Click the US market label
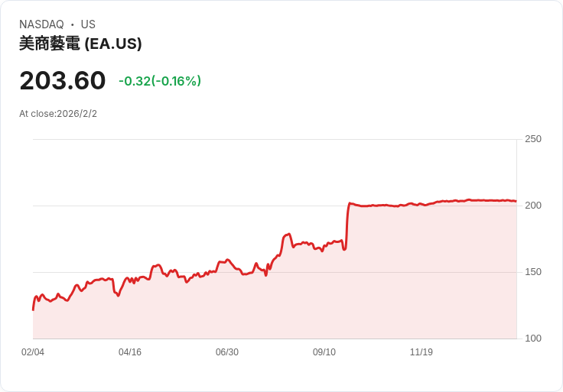 (88, 24)
